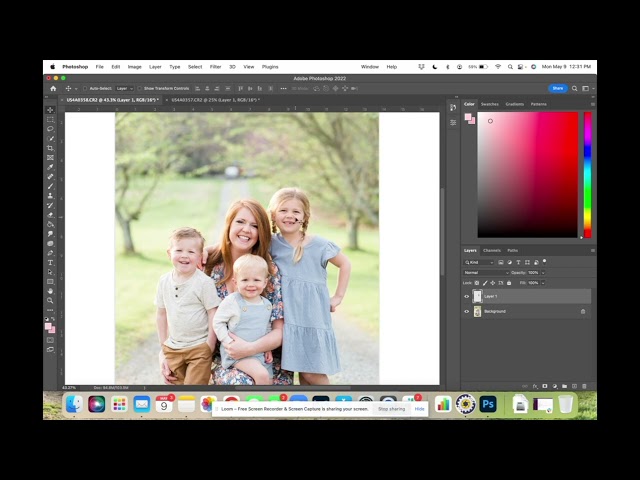Select the Hand tool

pos(50,291)
